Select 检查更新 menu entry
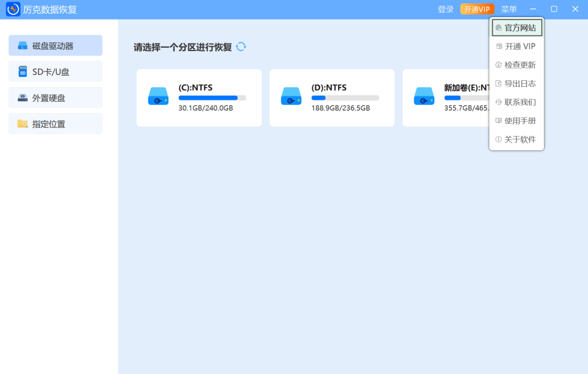The width and height of the screenshot is (588, 374). tap(517, 65)
